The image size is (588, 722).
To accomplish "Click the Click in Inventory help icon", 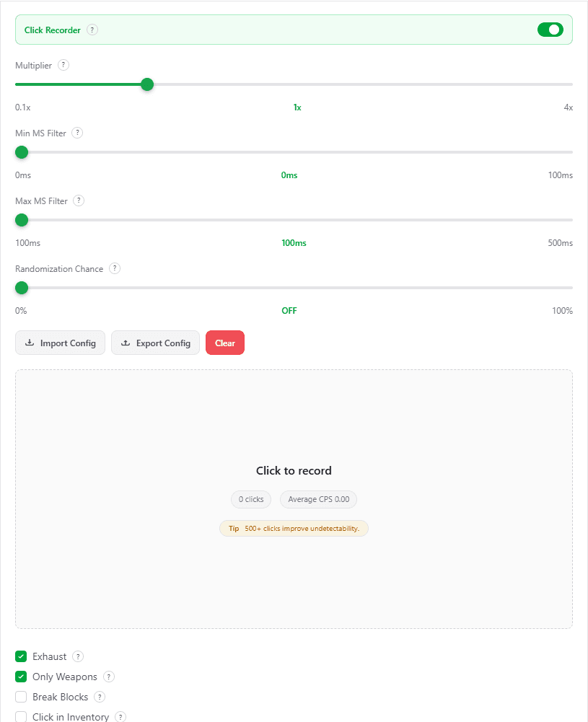I will tap(120, 716).
